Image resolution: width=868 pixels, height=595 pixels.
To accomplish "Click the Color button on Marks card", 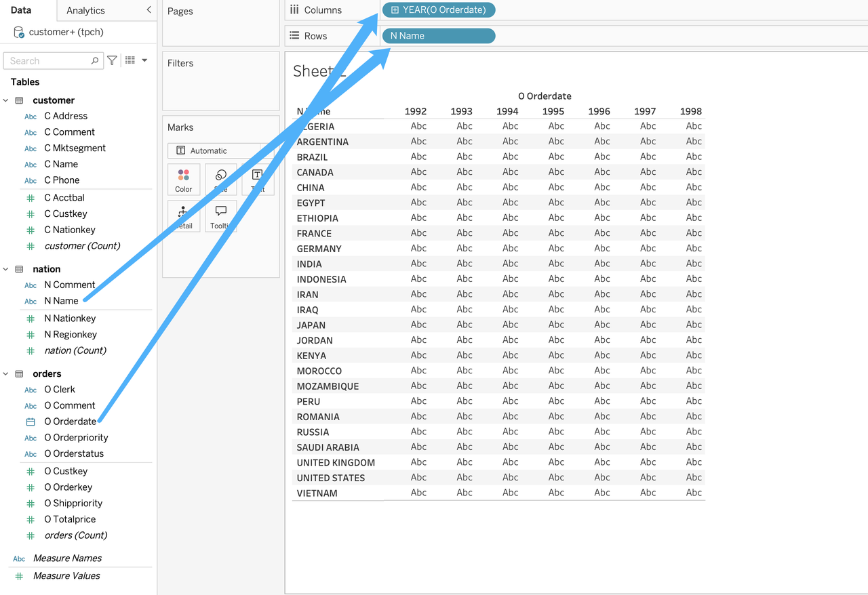I will pos(184,180).
